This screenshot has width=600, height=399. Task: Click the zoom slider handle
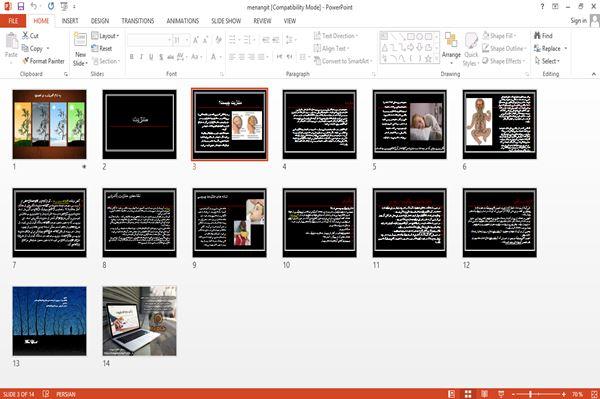coord(530,394)
